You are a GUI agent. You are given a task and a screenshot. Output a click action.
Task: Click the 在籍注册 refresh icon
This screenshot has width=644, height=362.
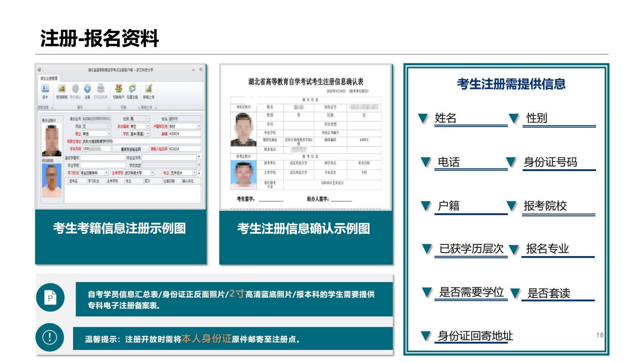(132, 88)
